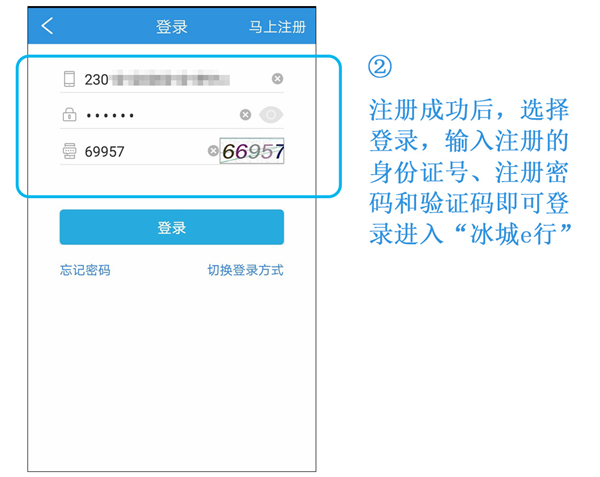Toggle password visibility with eye icon
Screen dimensions: 600x477
click(x=271, y=114)
